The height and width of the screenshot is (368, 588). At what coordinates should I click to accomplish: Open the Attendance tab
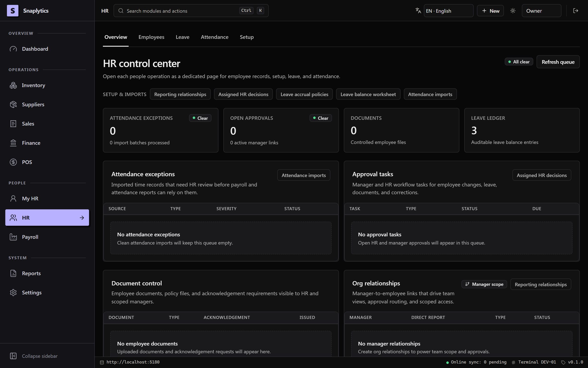pyautogui.click(x=215, y=37)
